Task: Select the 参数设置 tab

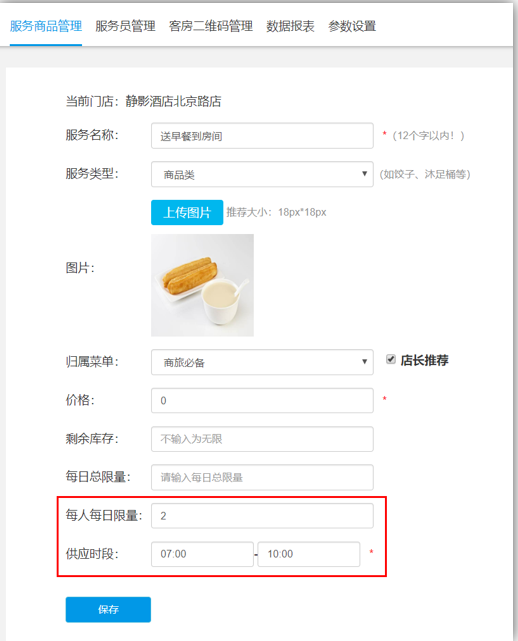Action: 352,27
